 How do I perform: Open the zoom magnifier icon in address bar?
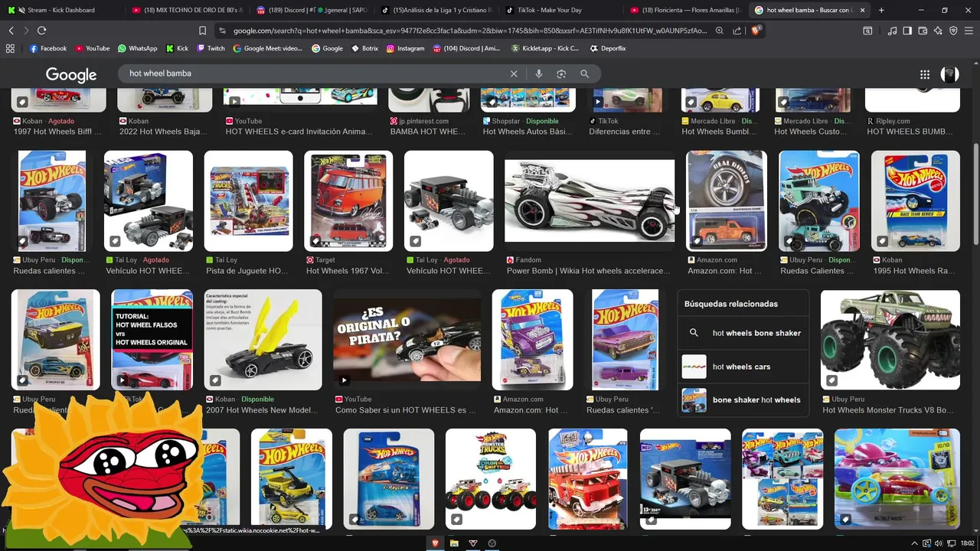click(x=720, y=31)
